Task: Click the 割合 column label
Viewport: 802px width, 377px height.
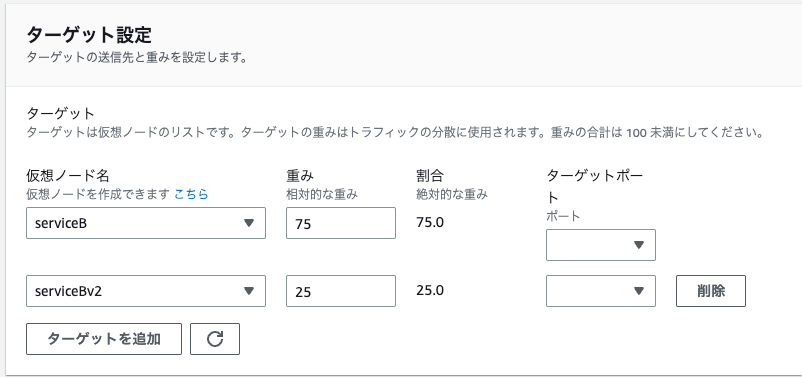Action: 430,176
